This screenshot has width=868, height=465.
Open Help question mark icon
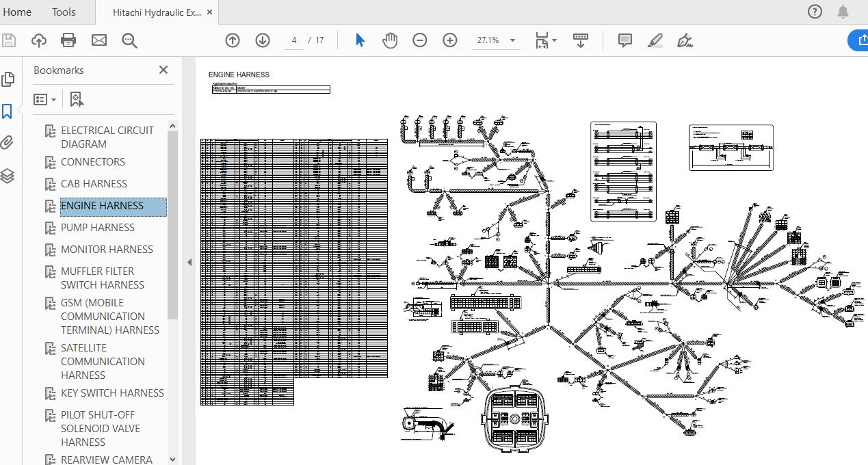coord(815,12)
